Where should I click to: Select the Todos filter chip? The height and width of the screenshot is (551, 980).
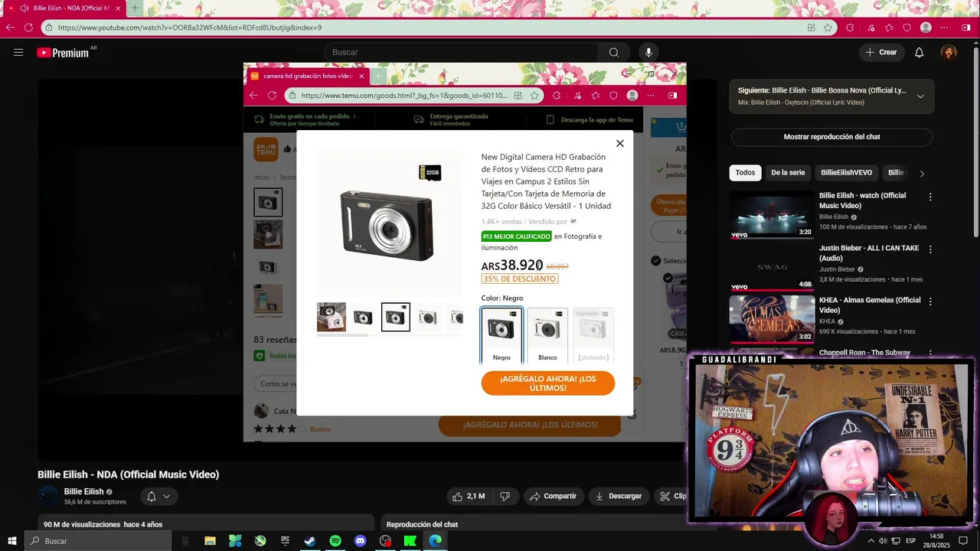click(x=745, y=173)
